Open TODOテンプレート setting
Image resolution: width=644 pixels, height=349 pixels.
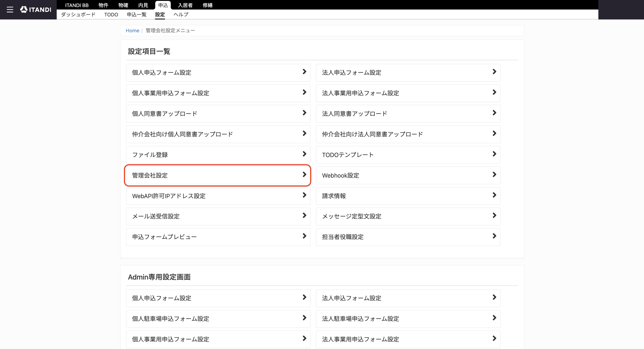[408, 155]
